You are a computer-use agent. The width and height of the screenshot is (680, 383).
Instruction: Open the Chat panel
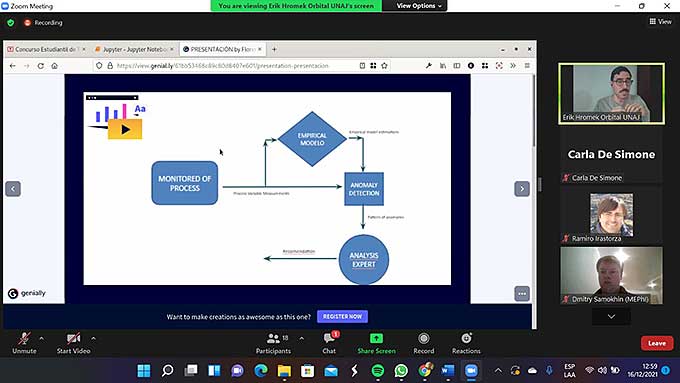tap(329, 343)
